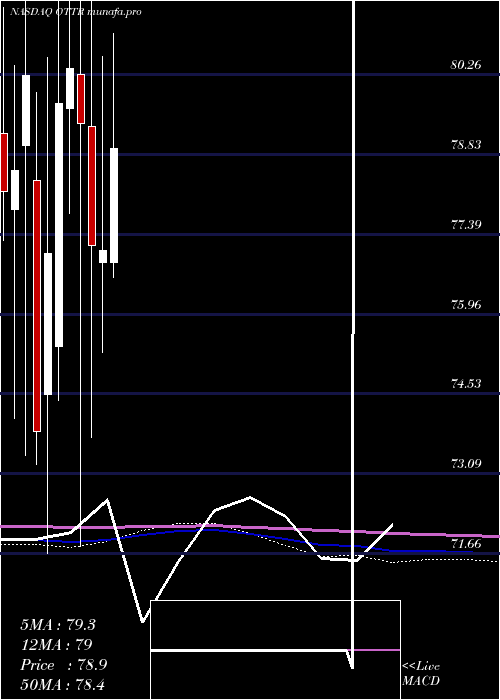
Task: Select the 77.39 price level label
Action: click(x=466, y=224)
